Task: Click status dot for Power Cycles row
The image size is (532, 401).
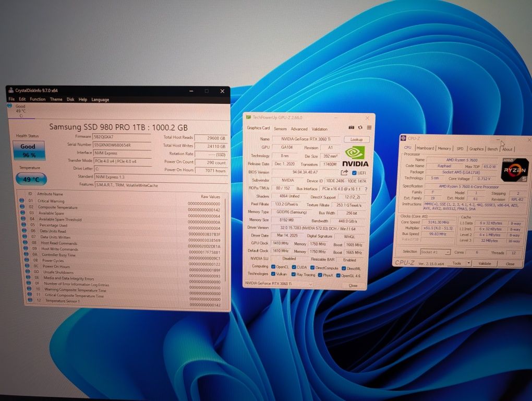Action: 27,260
